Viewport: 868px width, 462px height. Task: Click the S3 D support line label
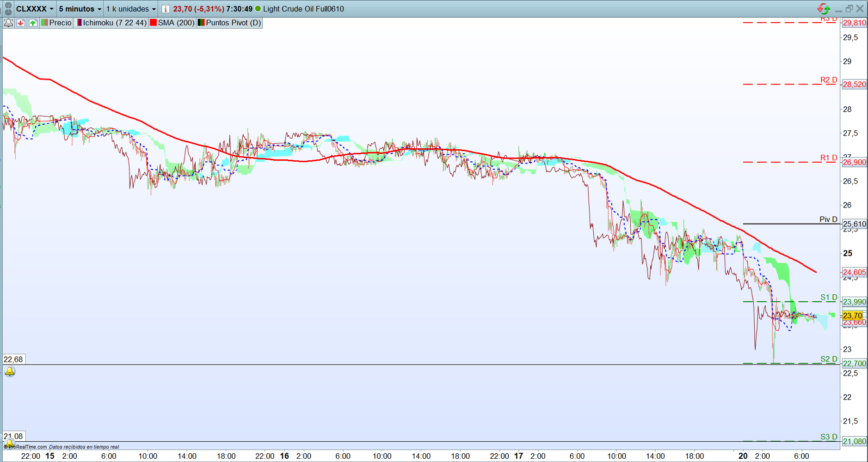click(x=829, y=437)
